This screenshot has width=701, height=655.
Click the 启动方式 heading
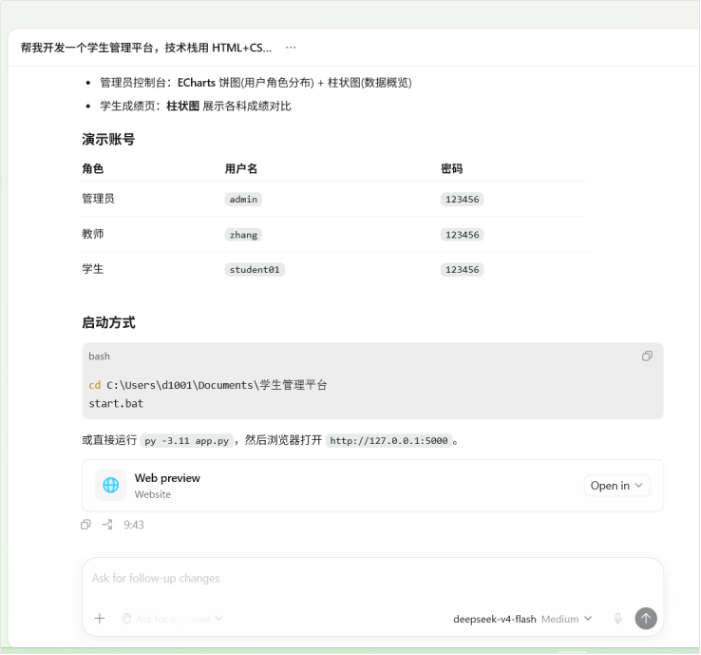[x=108, y=322]
